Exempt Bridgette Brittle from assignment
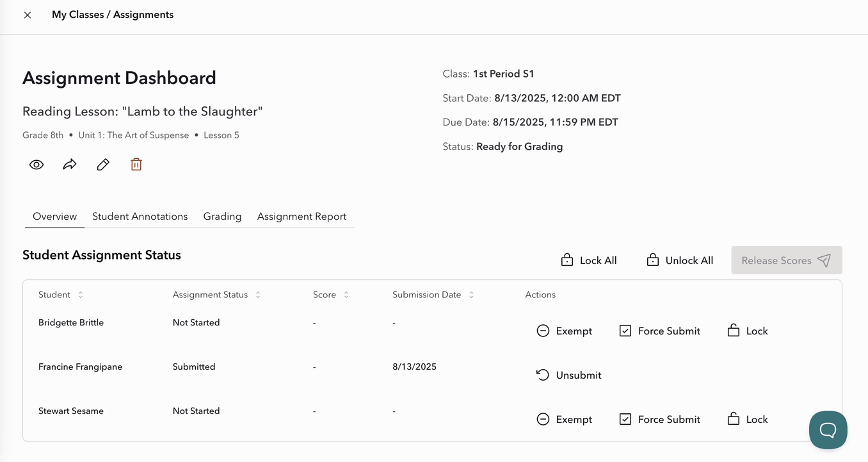This screenshot has width=868, height=462. click(564, 331)
